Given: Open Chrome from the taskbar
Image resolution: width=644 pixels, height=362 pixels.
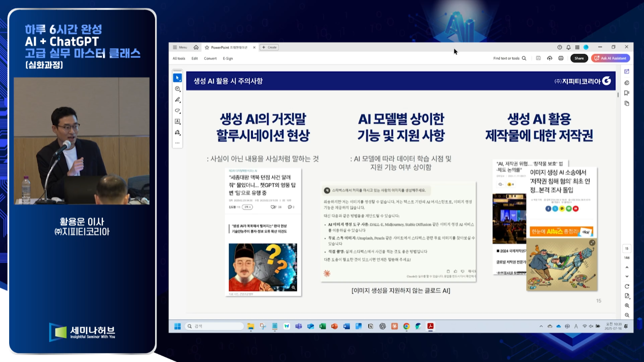Looking at the screenshot, I should [406, 326].
